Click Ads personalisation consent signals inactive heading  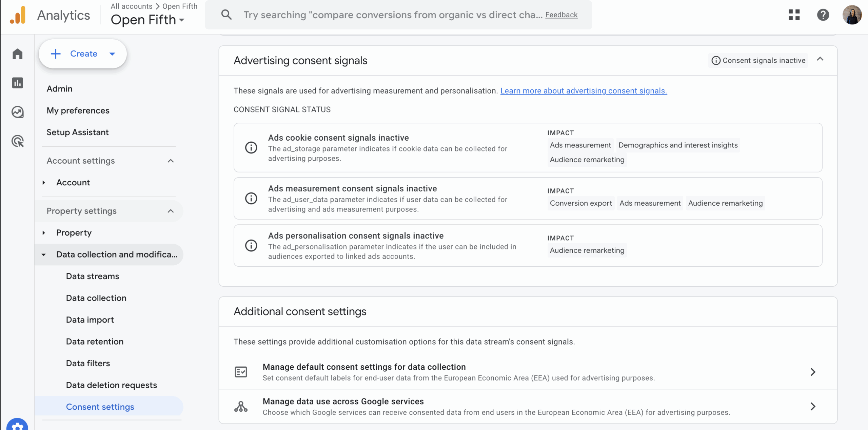[356, 236]
